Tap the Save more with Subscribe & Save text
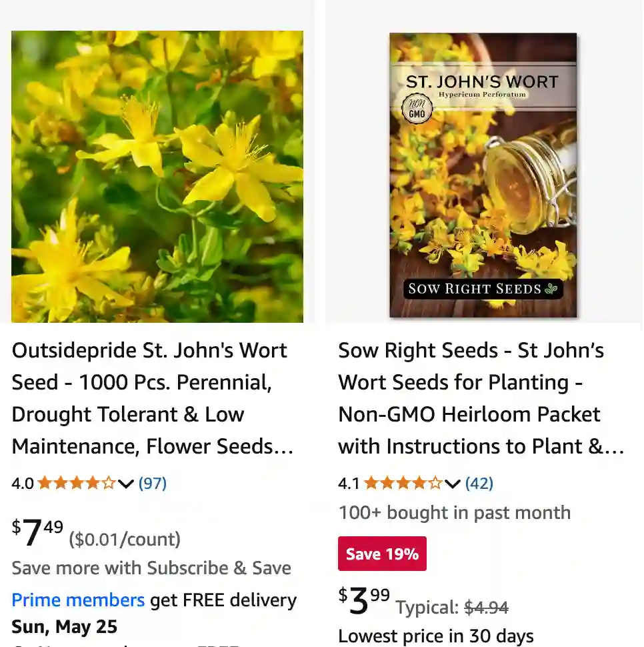644x647 pixels. 151,568
